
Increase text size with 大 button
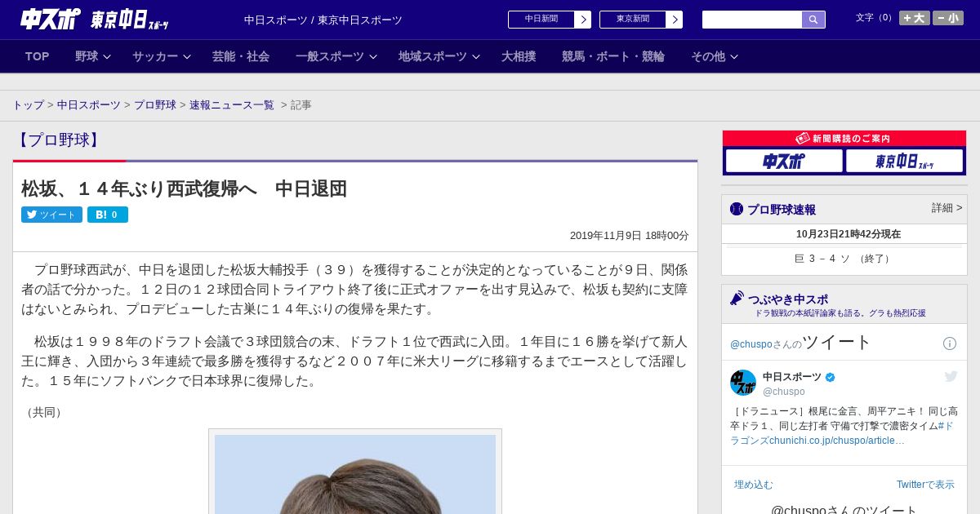915,18
